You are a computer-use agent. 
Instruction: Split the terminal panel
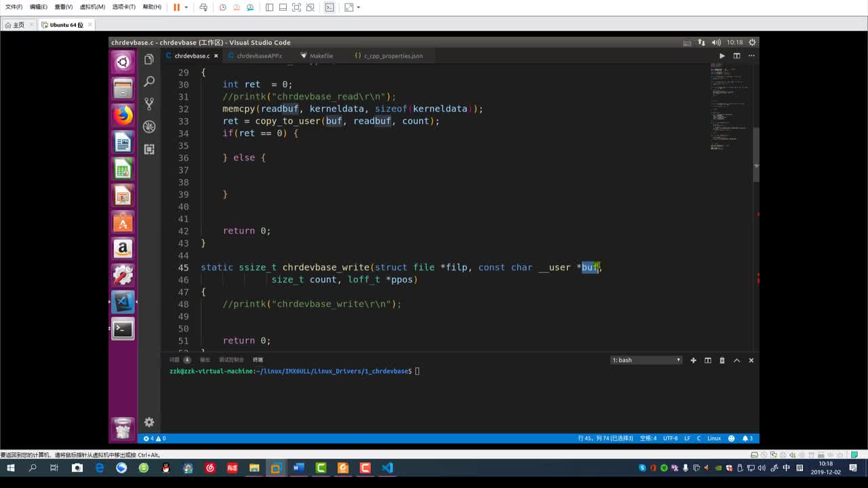707,360
